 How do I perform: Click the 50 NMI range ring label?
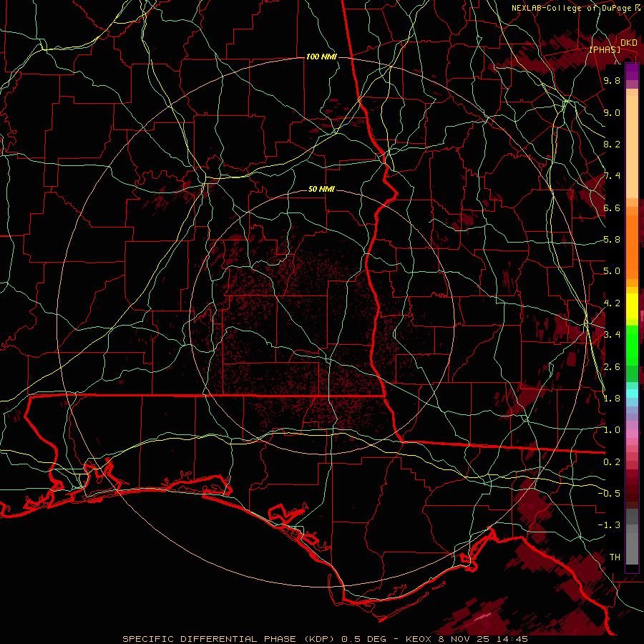321,190
